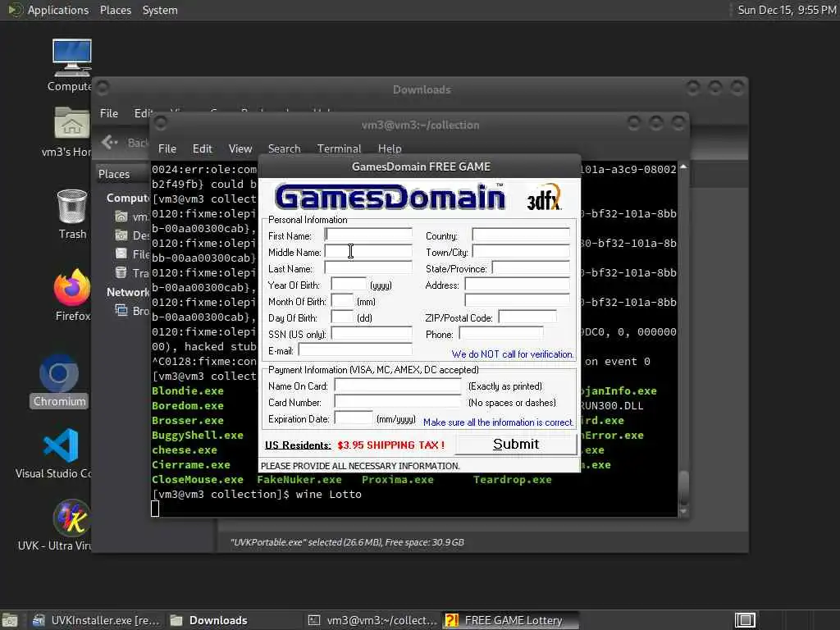Click the Expiration Date field
Screen dimensions: 840x630
coord(354,418)
